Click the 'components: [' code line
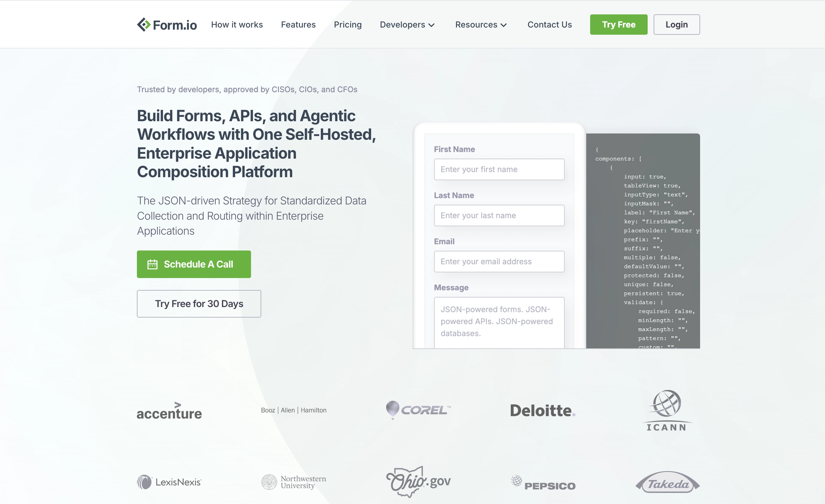 tap(618, 159)
